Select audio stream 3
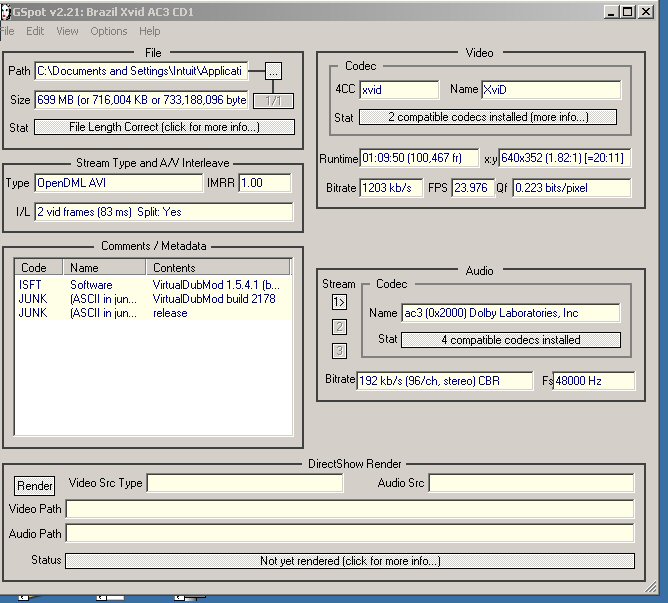This screenshot has width=668, height=603. 339,351
